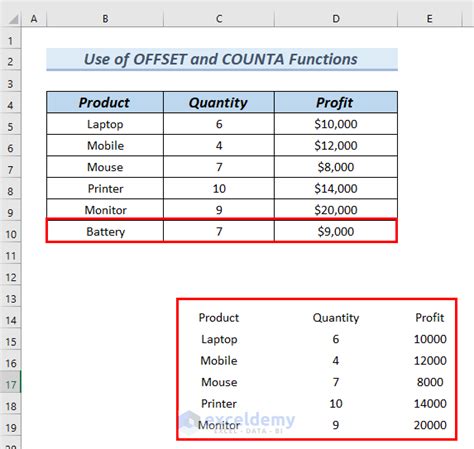Click the '14000' value cell
This screenshot has height=449, width=474.
(x=430, y=404)
